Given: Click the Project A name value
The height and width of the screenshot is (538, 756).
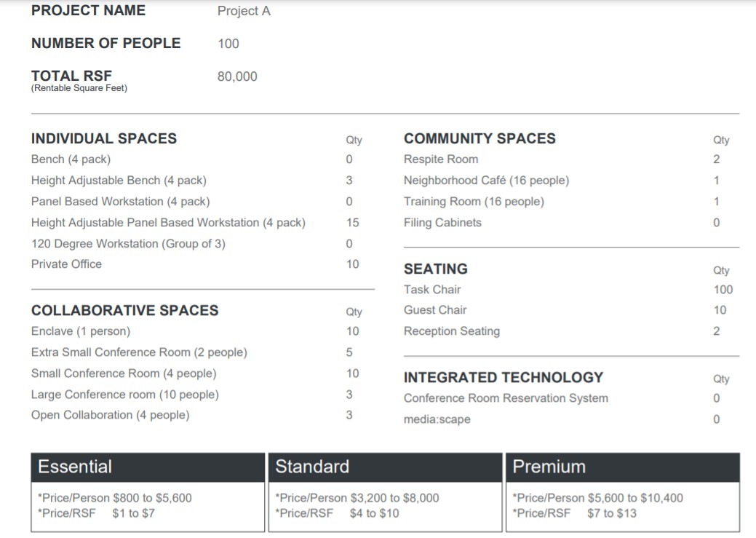Looking at the screenshot, I should (244, 11).
